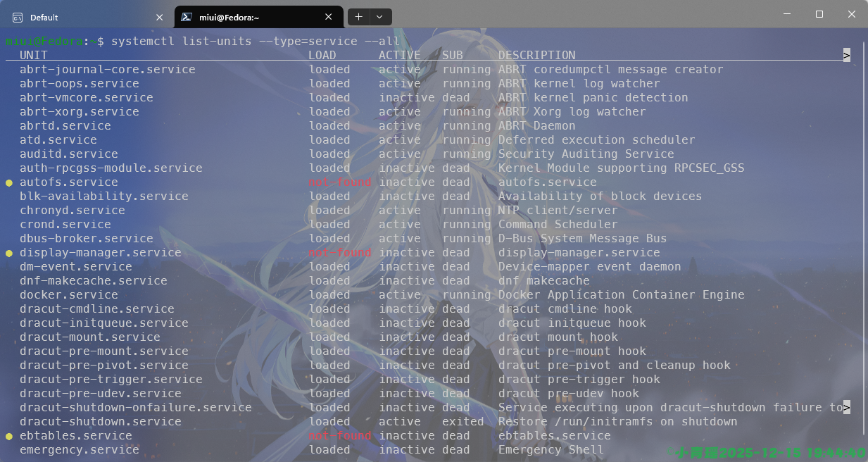Click truncation arrow on dracut-shutdown-onfailure row
Image resolution: width=868 pixels, height=462 pixels.
point(846,407)
